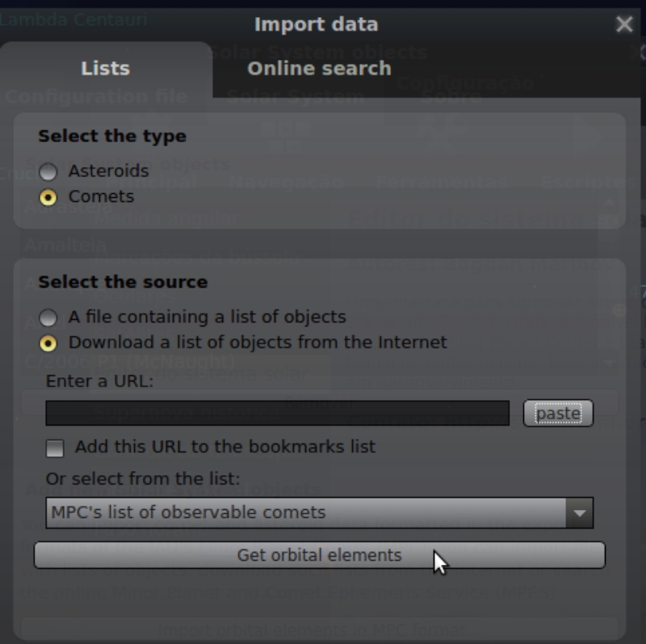This screenshot has width=646, height=644.
Task: Select Download a list from the Internet radio
Action: pos(48,343)
